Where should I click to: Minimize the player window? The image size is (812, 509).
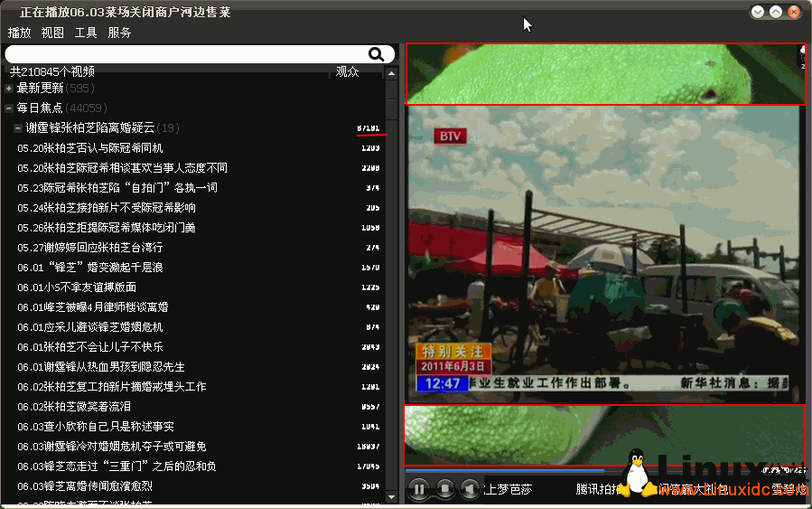[757, 12]
